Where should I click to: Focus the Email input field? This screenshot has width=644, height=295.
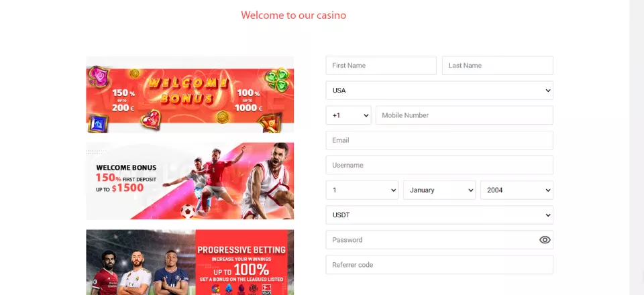click(x=439, y=140)
